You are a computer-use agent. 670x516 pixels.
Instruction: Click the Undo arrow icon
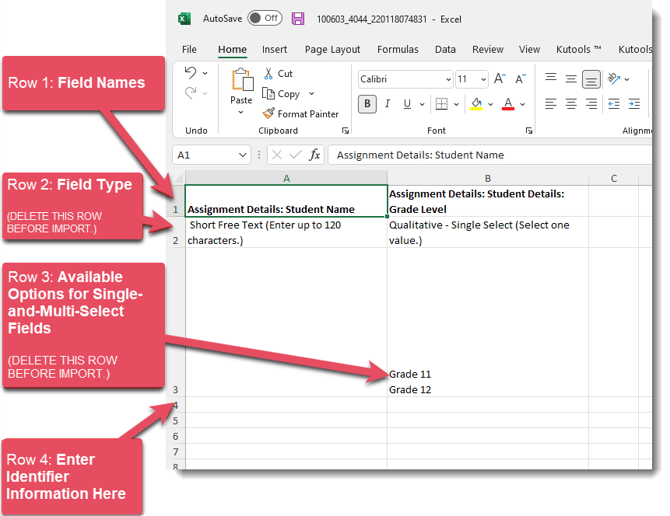(191, 73)
